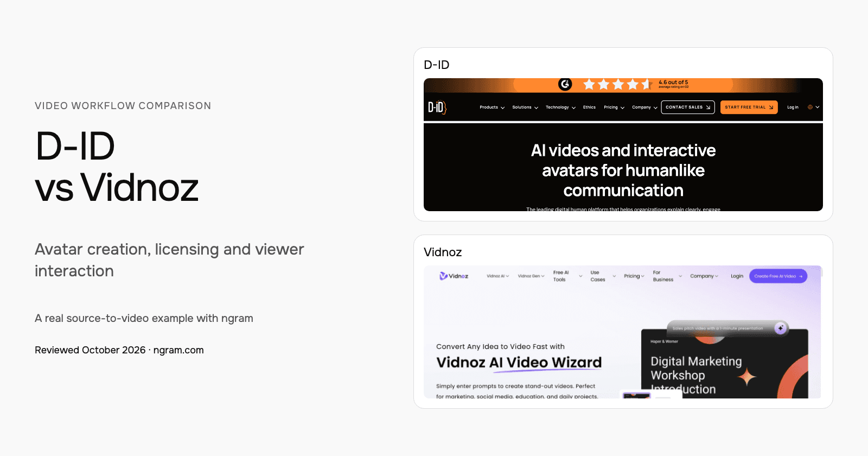Click the START FREE TRIAL button
Image resolution: width=868 pixels, height=456 pixels.
click(749, 107)
